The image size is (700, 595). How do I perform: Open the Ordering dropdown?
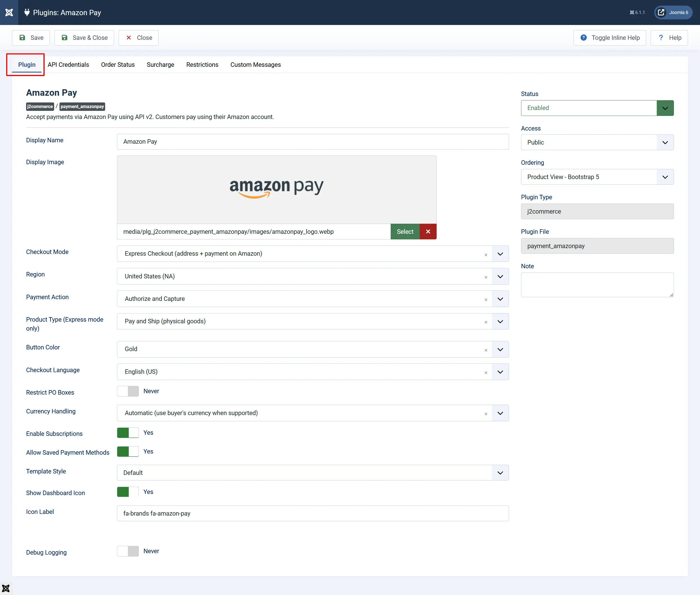pyautogui.click(x=597, y=177)
